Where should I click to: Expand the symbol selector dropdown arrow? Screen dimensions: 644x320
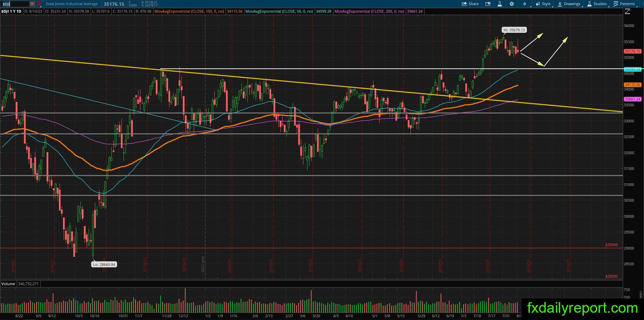coord(32,4)
